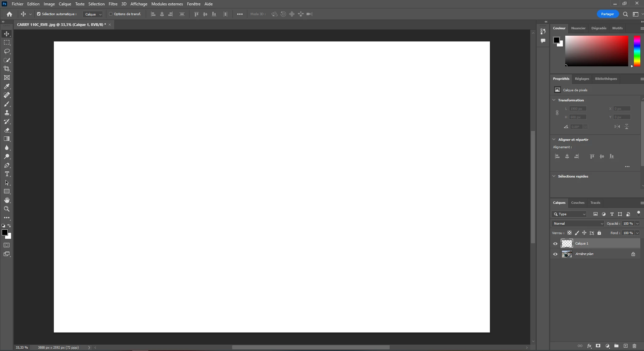Open the Calque menu
This screenshot has height=351, width=644.
(x=65, y=4)
